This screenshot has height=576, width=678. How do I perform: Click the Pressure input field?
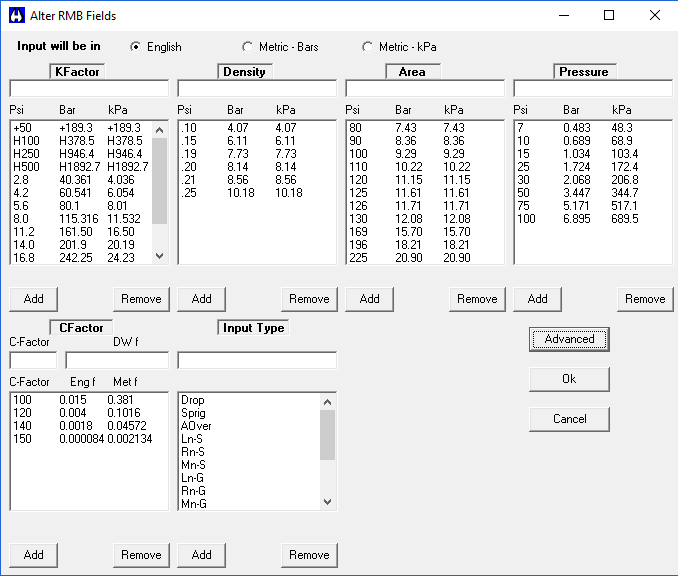tap(593, 89)
